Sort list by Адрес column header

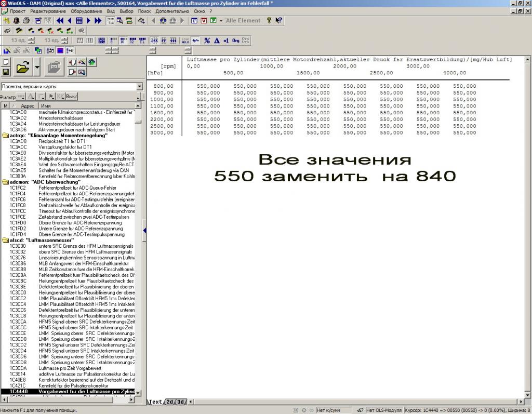click(23, 106)
